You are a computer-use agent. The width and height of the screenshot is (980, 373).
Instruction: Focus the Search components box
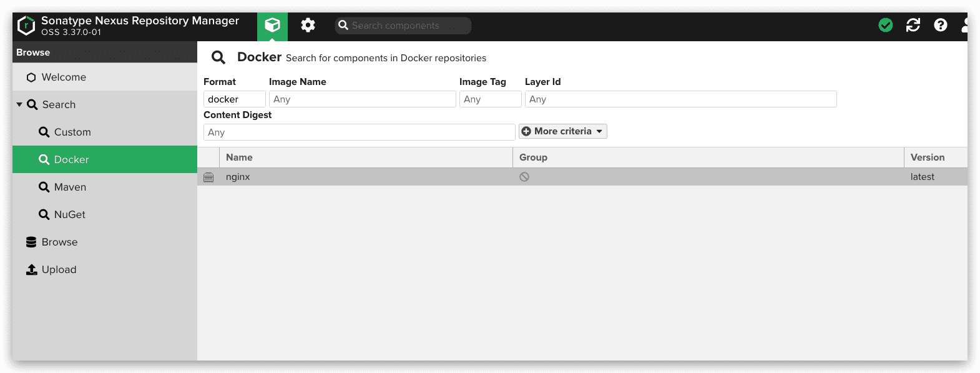[x=406, y=26]
